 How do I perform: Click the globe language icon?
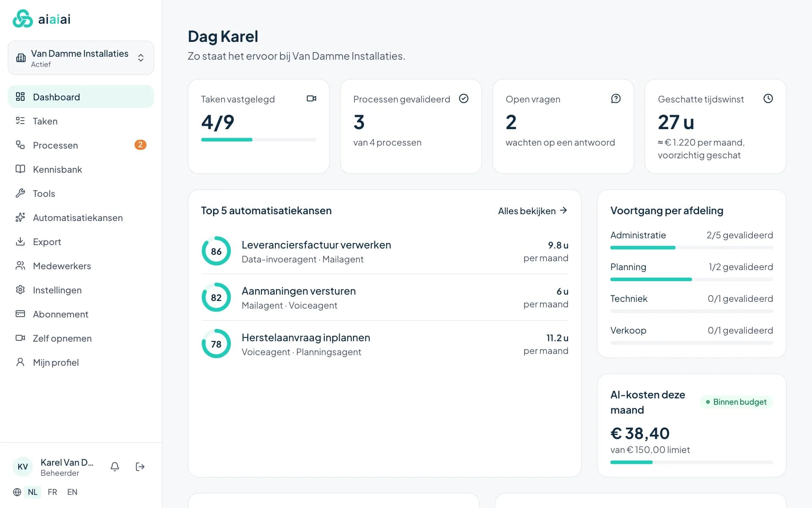pyautogui.click(x=17, y=492)
